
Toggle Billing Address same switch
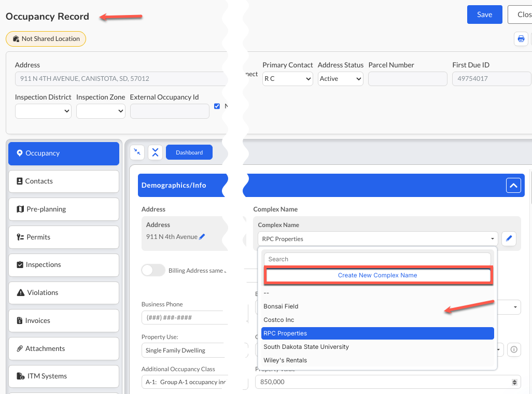153,271
